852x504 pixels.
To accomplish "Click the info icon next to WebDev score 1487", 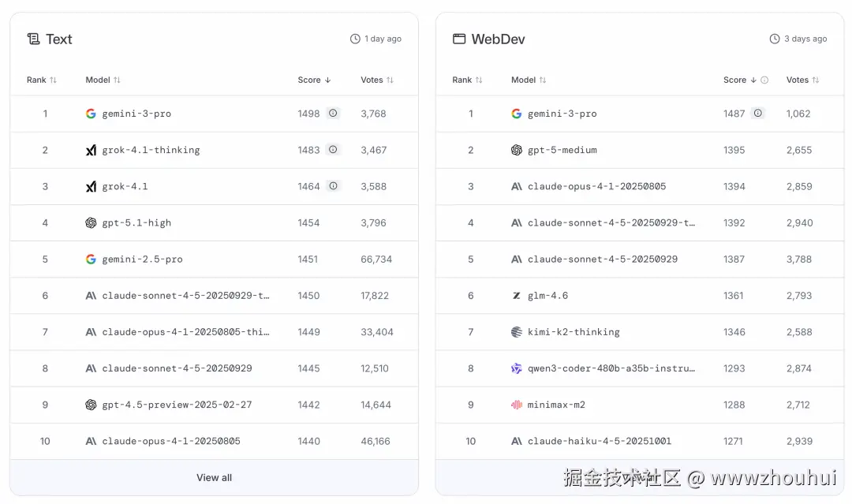I will [758, 113].
